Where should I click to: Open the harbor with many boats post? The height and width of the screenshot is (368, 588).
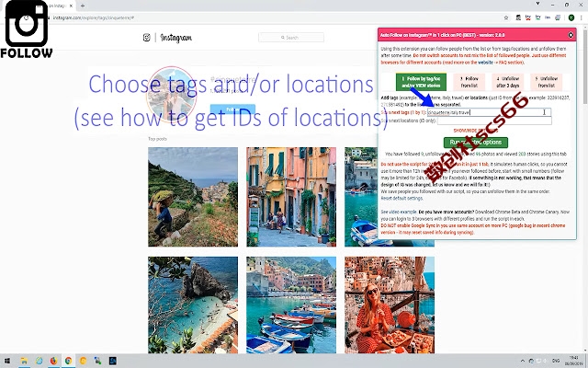click(291, 305)
